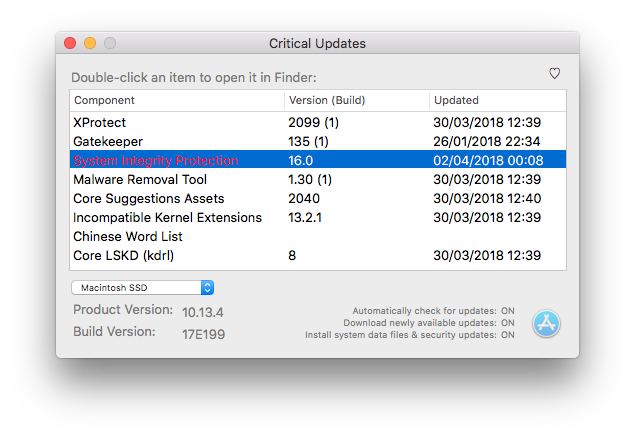Sort by the Version (Build) column header
Image resolution: width=635 pixels, height=438 pixels.
point(357,100)
